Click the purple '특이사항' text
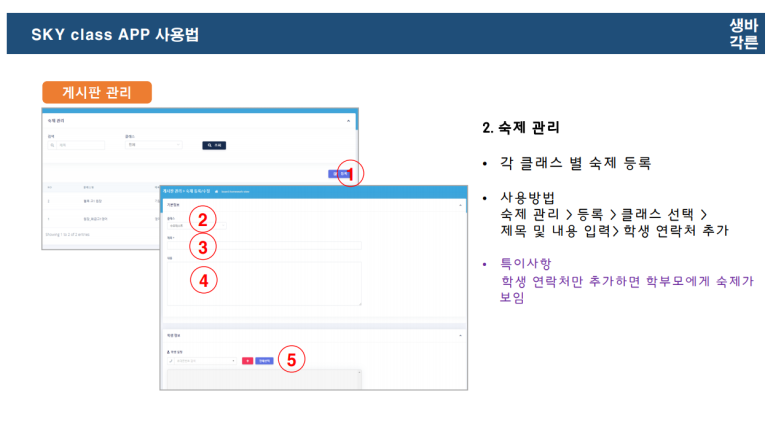Viewport: 773px width, 430px height. (526, 263)
